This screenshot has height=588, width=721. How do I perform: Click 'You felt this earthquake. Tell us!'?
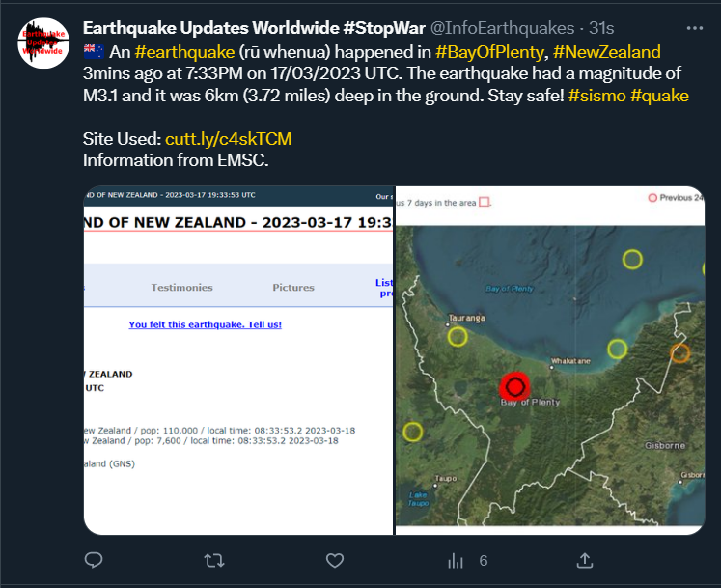pos(205,324)
